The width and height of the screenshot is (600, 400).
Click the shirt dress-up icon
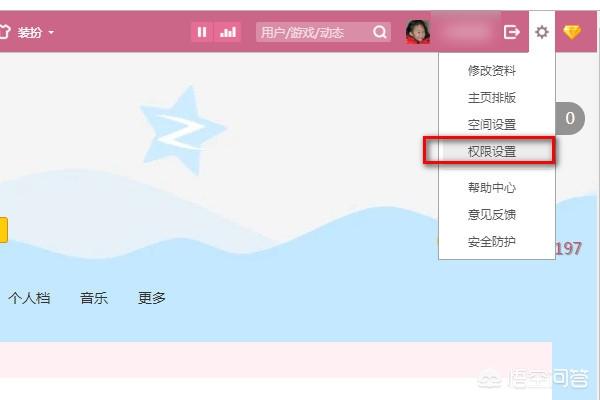4,32
